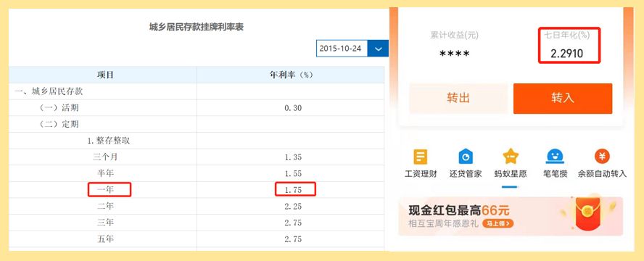Click the 三年 rate 2.75 cell
Screen dimensions: 644x261
click(x=293, y=223)
